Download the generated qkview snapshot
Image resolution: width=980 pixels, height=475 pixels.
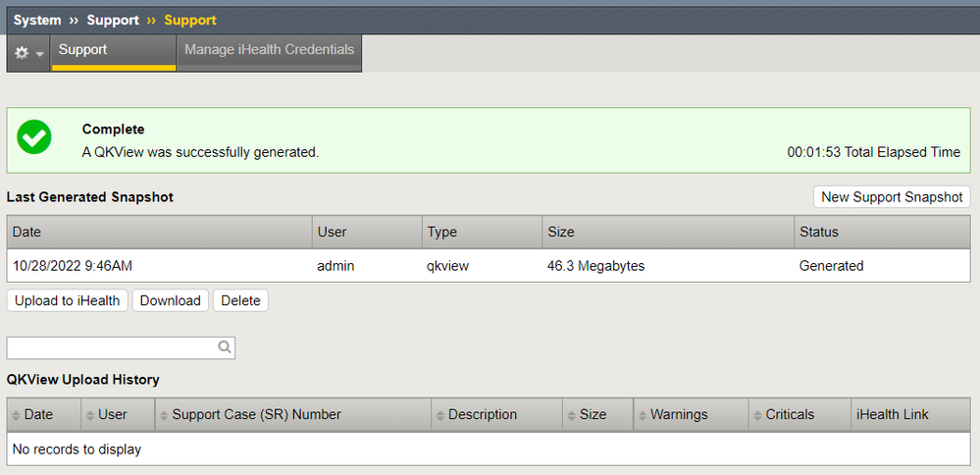point(171,300)
